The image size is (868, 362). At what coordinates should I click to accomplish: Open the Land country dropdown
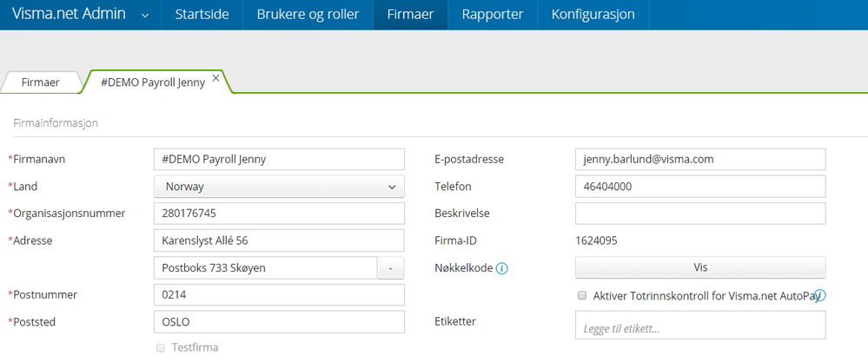[279, 187]
